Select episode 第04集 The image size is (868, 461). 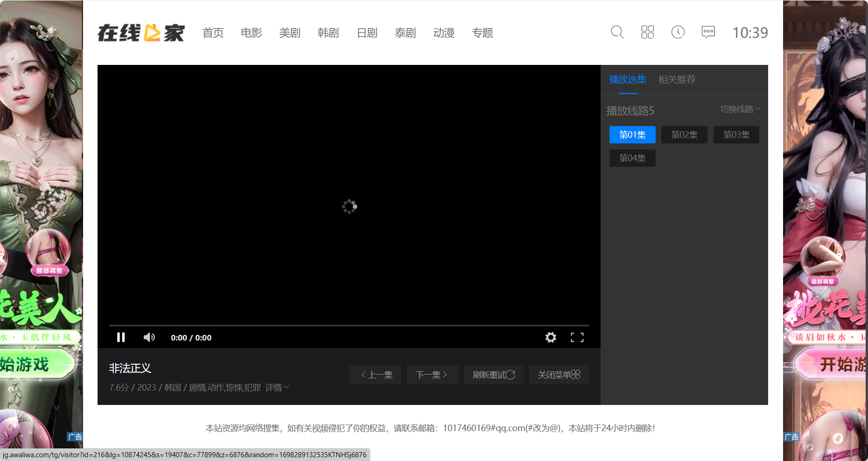(632, 158)
